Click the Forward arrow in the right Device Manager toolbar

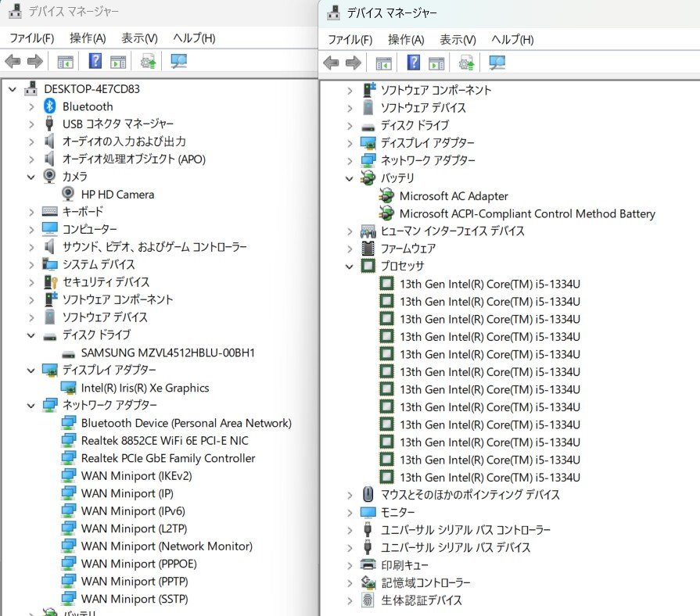[353, 63]
